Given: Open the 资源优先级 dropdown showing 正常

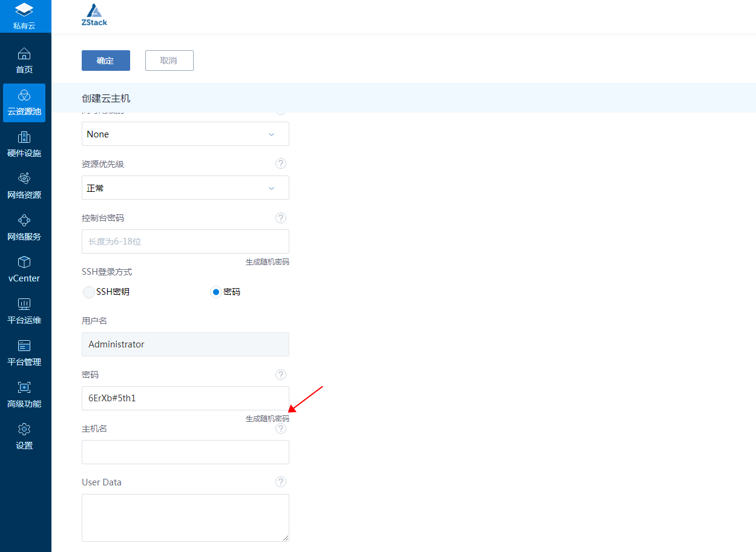Looking at the screenshot, I should 185,188.
